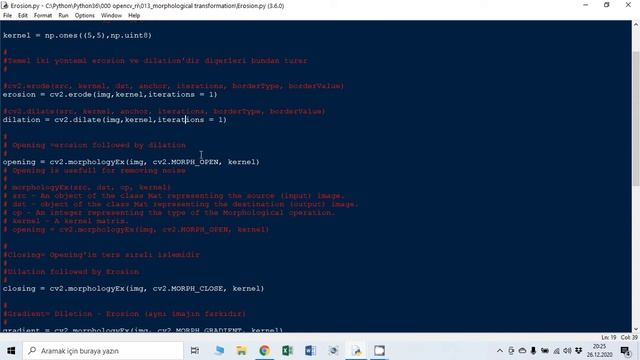Open the File Explorer taskbar icon
Screen dimensions: 640x360
[x=241, y=351]
